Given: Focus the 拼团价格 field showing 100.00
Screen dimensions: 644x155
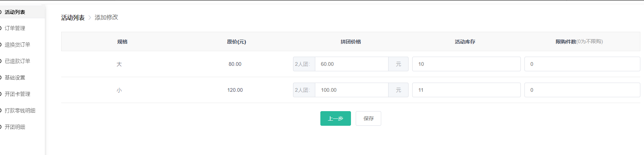Looking at the screenshot, I should coord(351,90).
